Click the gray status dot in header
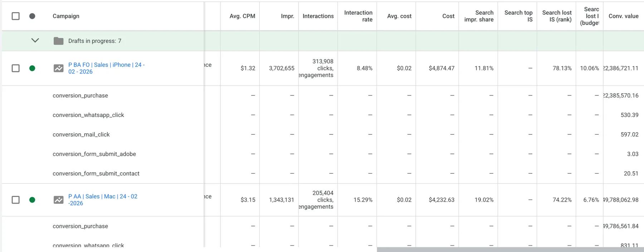644x252 pixels. pyautogui.click(x=32, y=16)
